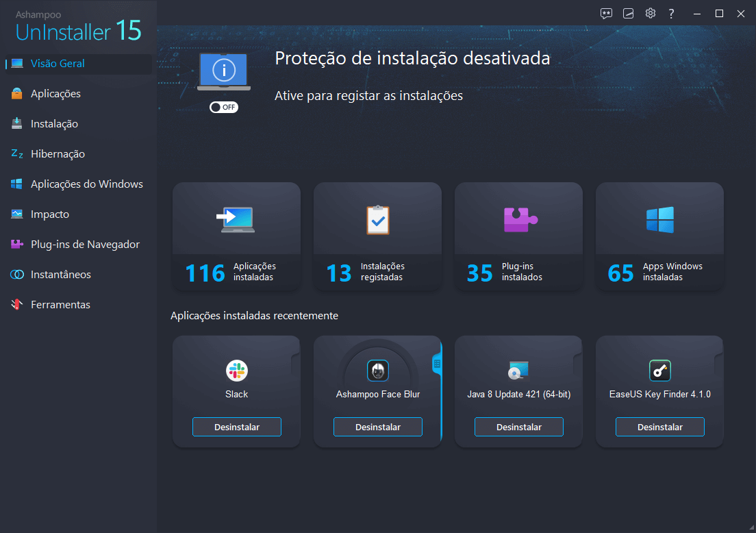The image size is (756, 533).
Task: Open the 116 Aplicações instaladas tile
Action: 236,236
